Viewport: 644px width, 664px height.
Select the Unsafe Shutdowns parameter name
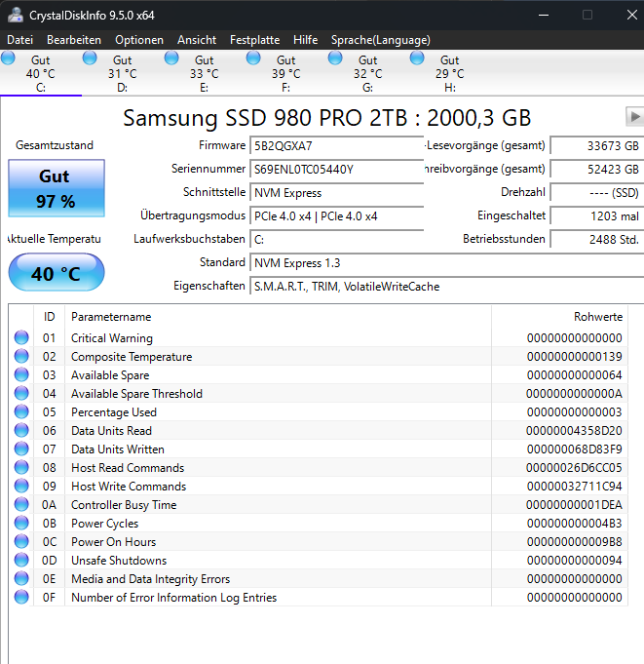click(119, 561)
